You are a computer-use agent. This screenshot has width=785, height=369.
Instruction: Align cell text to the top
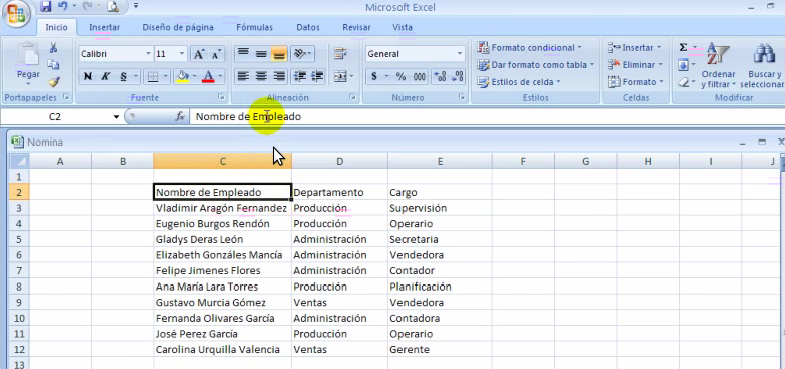tap(243, 53)
